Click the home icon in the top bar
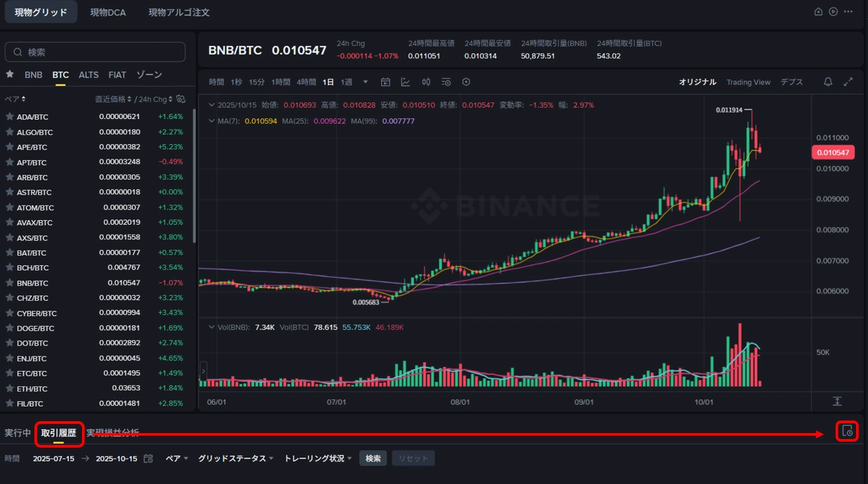 pyautogui.click(x=818, y=12)
